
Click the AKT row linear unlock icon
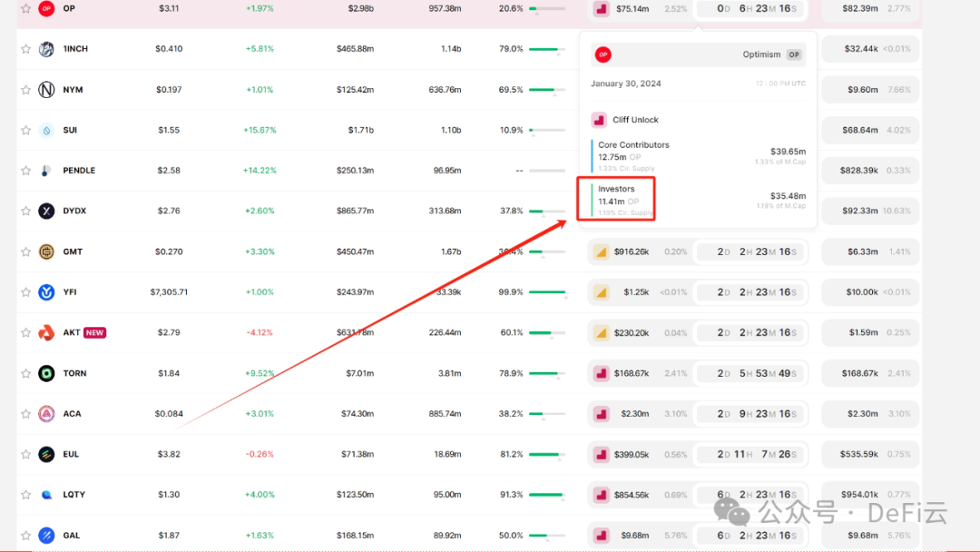coord(602,332)
